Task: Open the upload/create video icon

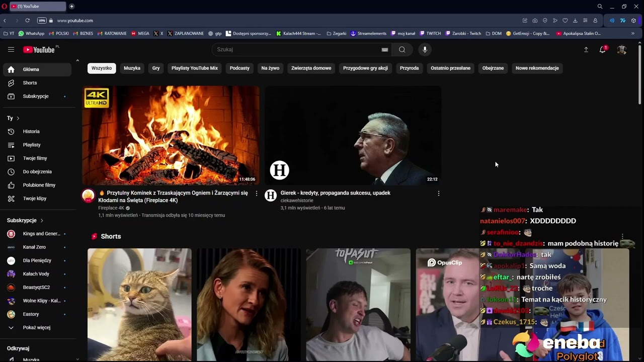Action: pyautogui.click(x=586, y=49)
